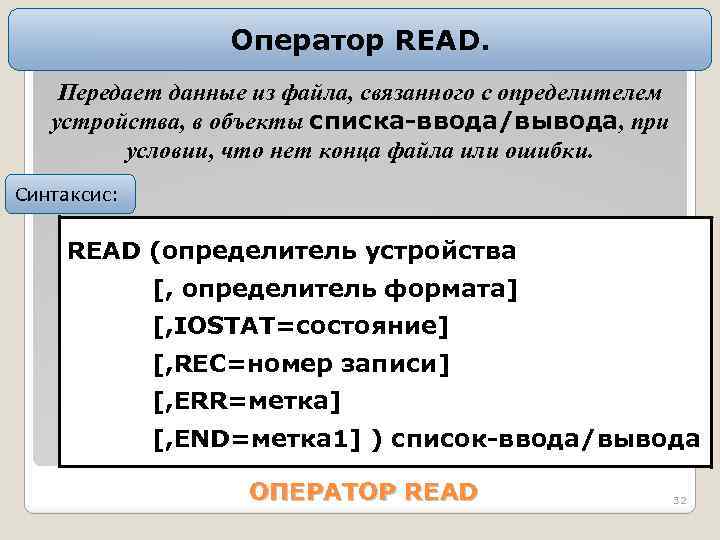Click the bold 'списка-ввода/вывода' in description
The width and height of the screenshot is (720, 540).
coord(463,121)
